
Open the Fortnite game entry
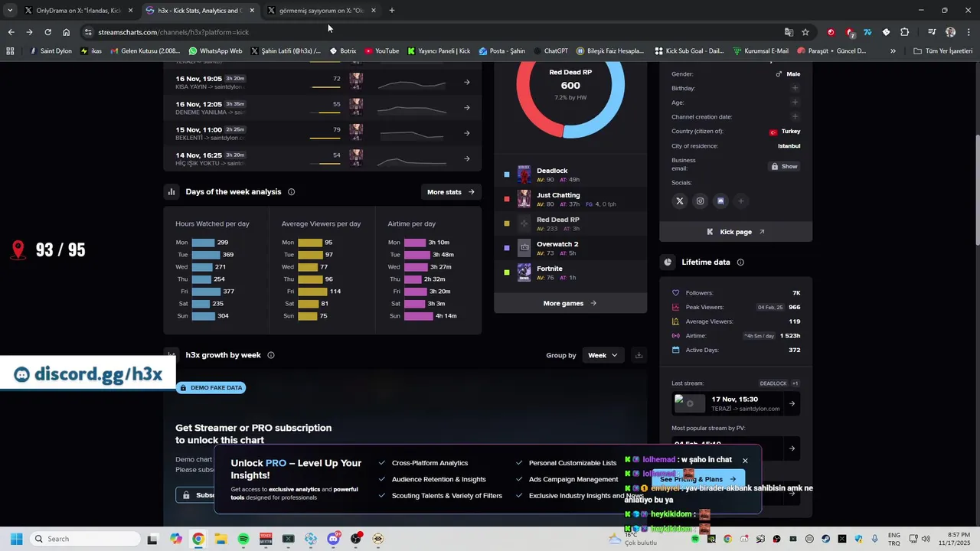point(570,272)
